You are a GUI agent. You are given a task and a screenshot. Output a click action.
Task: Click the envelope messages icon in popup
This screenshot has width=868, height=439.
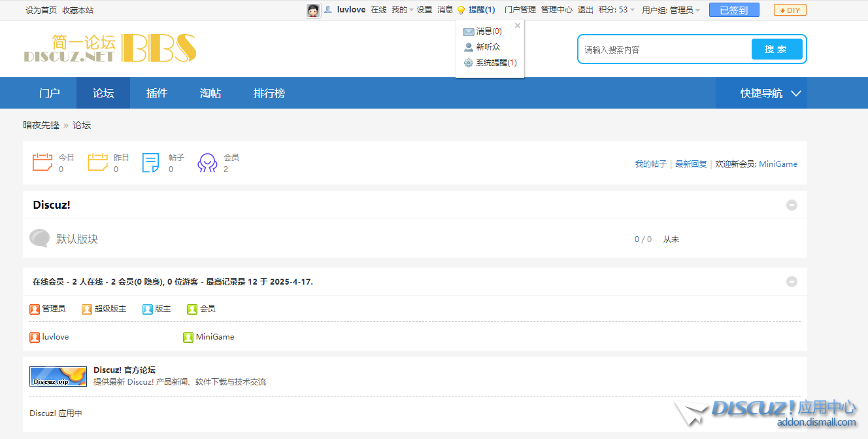468,31
